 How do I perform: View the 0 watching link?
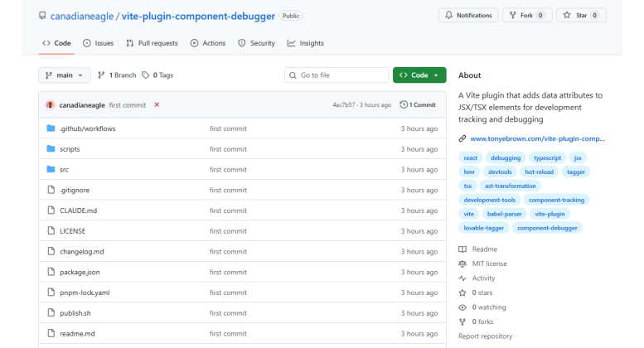point(482,307)
